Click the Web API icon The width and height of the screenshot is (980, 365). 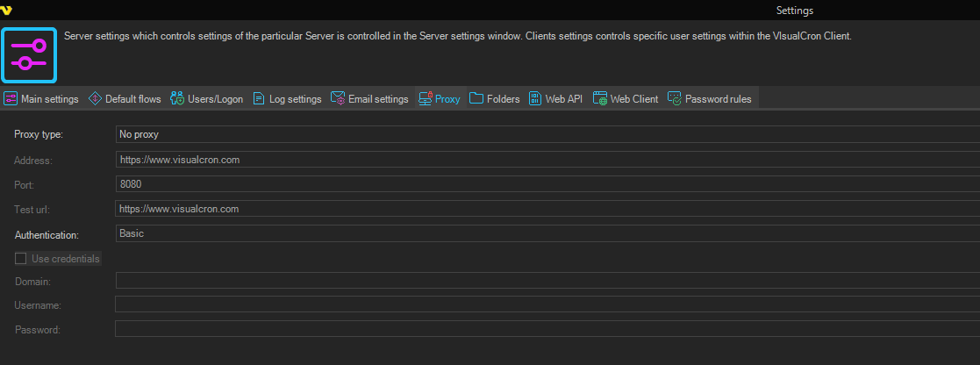click(x=535, y=99)
